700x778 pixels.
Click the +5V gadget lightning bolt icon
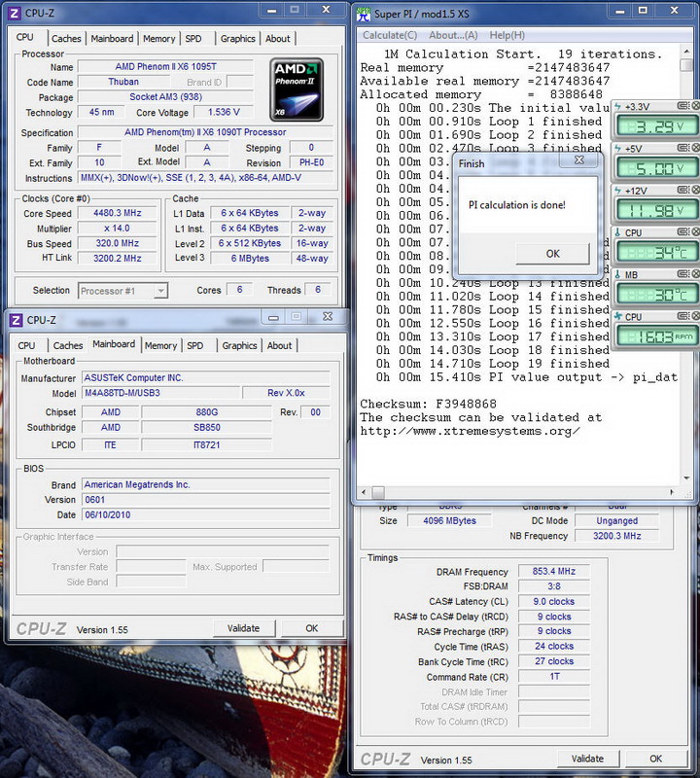617,149
